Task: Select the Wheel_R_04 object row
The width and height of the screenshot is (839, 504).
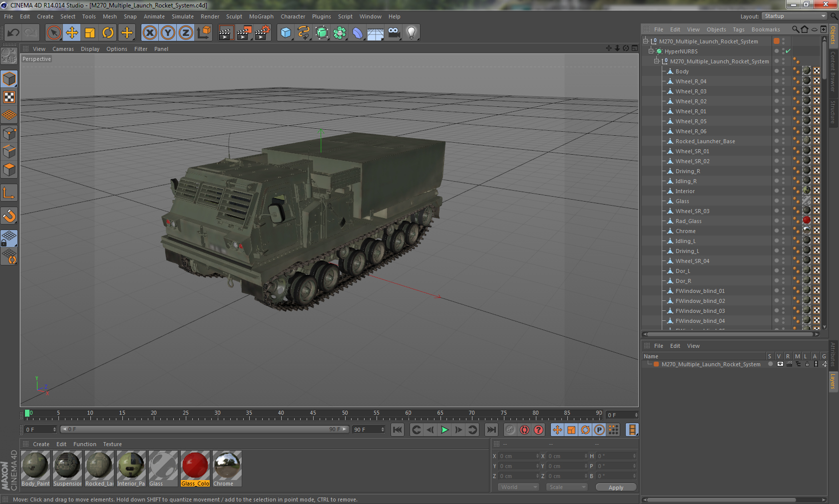Action: [x=691, y=81]
